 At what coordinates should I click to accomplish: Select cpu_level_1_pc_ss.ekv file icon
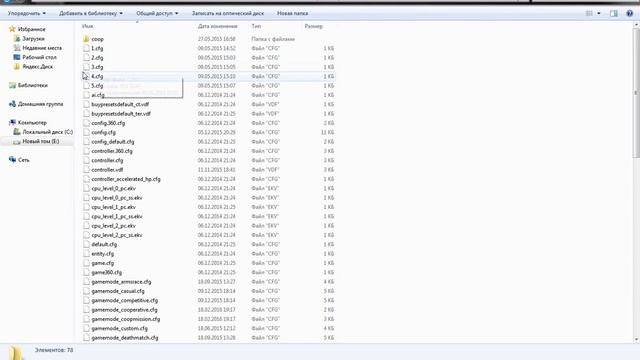(86, 216)
